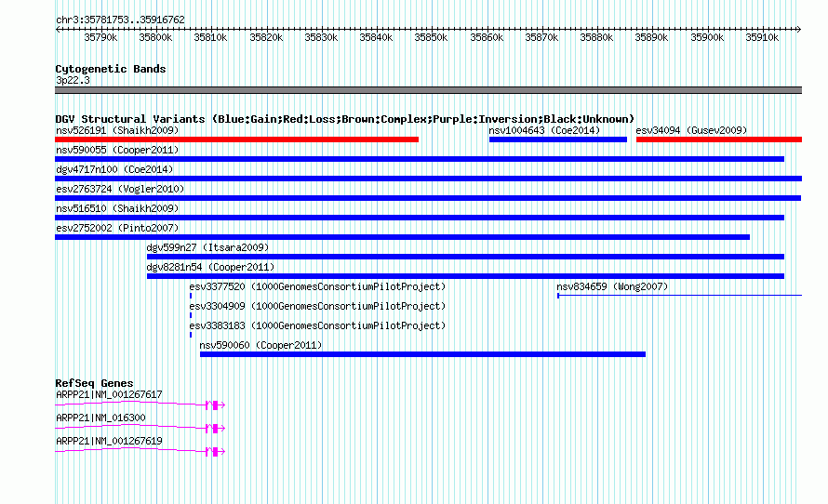Image resolution: width=828 pixels, height=504 pixels.
Task: Click the blue nsv1004643 gain bar
Action: point(558,139)
